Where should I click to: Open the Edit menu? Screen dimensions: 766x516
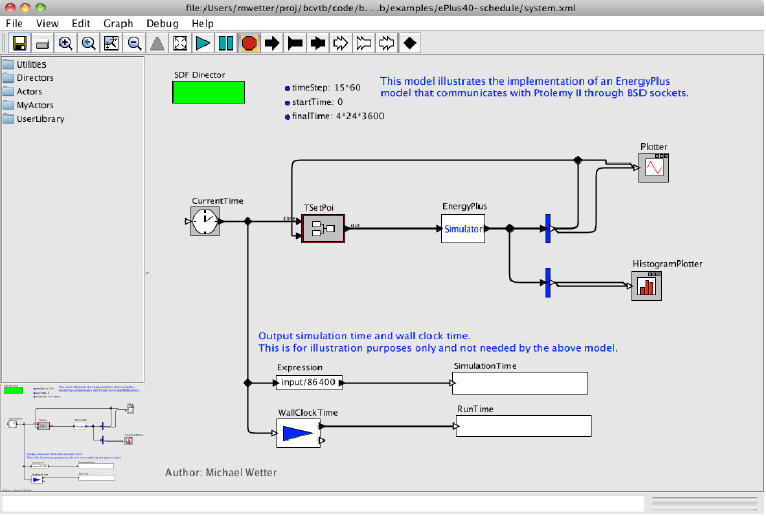[x=81, y=23]
